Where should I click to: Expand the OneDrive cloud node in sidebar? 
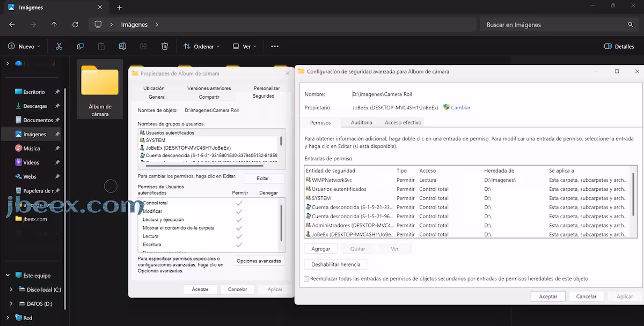pos(8,63)
